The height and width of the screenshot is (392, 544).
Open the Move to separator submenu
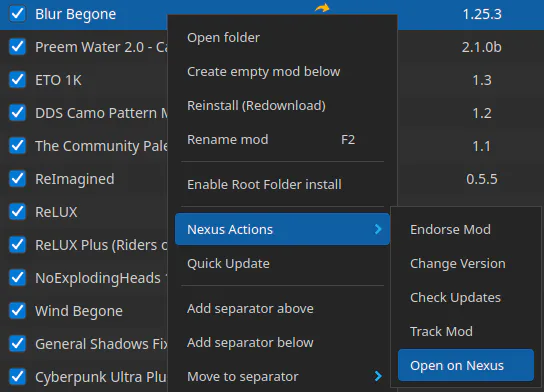[282, 376]
